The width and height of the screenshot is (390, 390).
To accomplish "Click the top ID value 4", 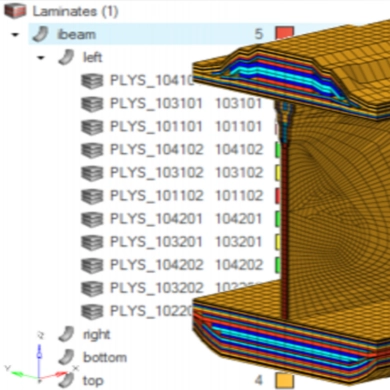I will coord(259,380).
